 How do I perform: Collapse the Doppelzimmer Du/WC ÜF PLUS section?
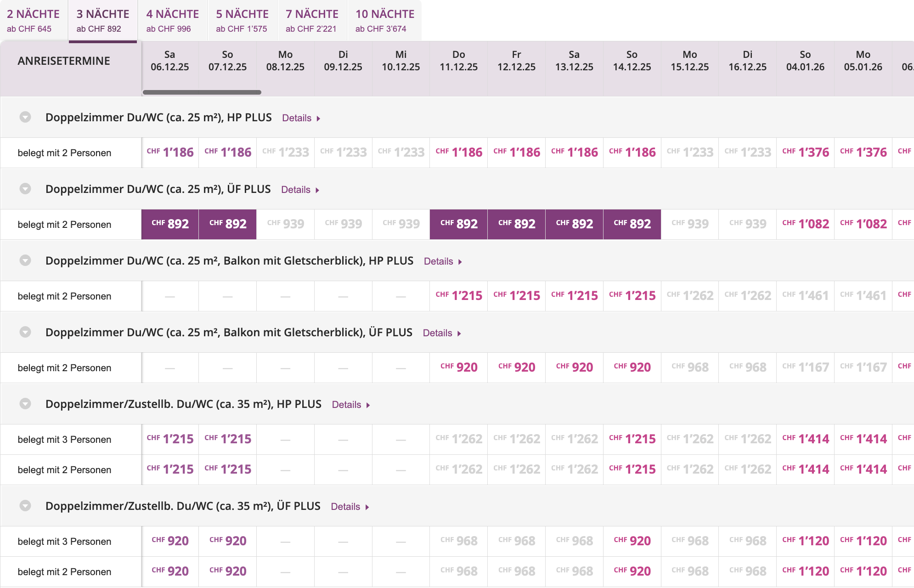coord(25,189)
